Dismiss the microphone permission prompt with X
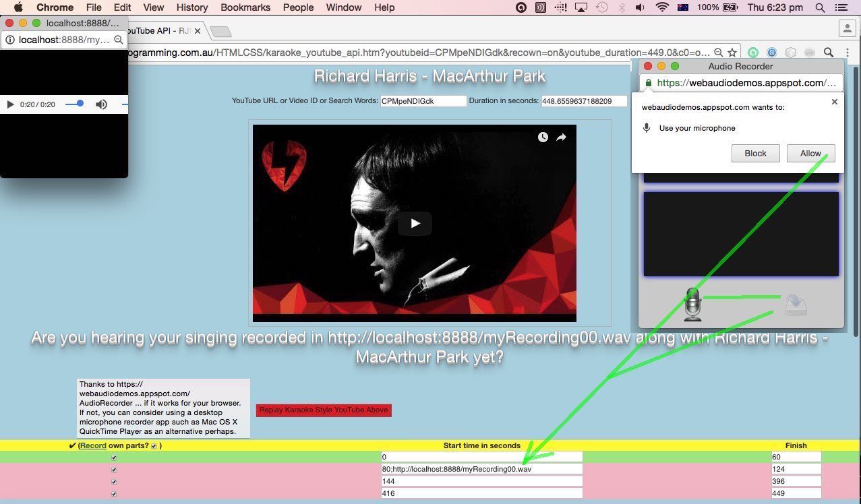This screenshot has height=504, width=861. pos(834,102)
